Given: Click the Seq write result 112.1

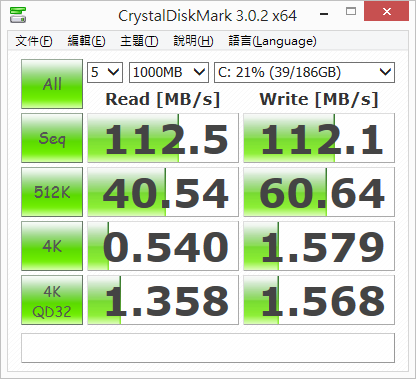Looking at the screenshot, I should [x=319, y=138].
